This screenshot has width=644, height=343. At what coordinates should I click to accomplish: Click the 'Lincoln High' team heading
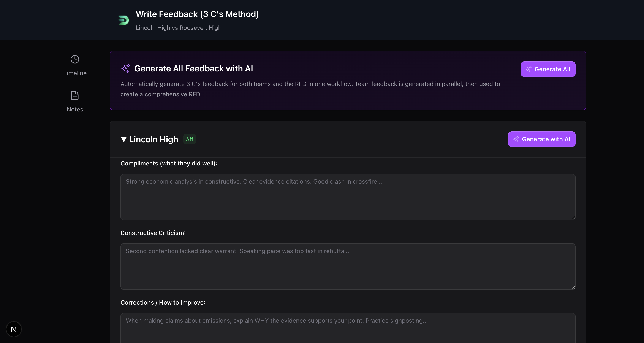tap(153, 139)
